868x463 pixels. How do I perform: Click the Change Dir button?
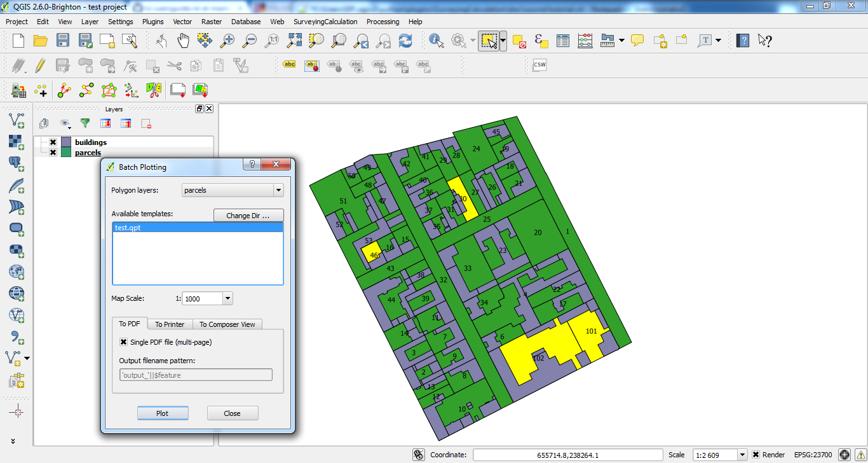pyautogui.click(x=248, y=216)
